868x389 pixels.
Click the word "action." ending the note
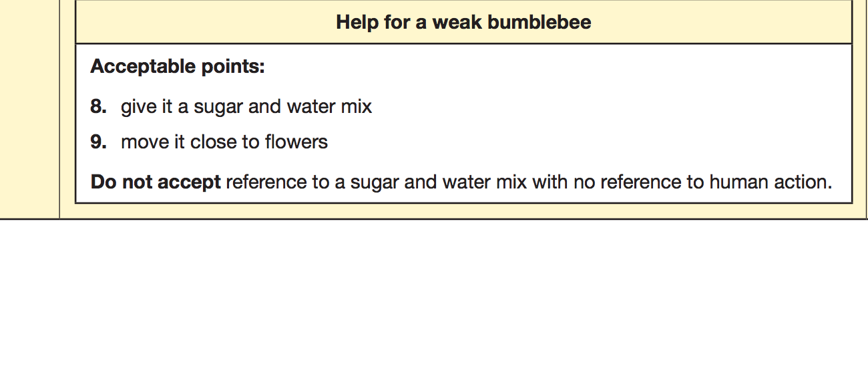point(803,182)
